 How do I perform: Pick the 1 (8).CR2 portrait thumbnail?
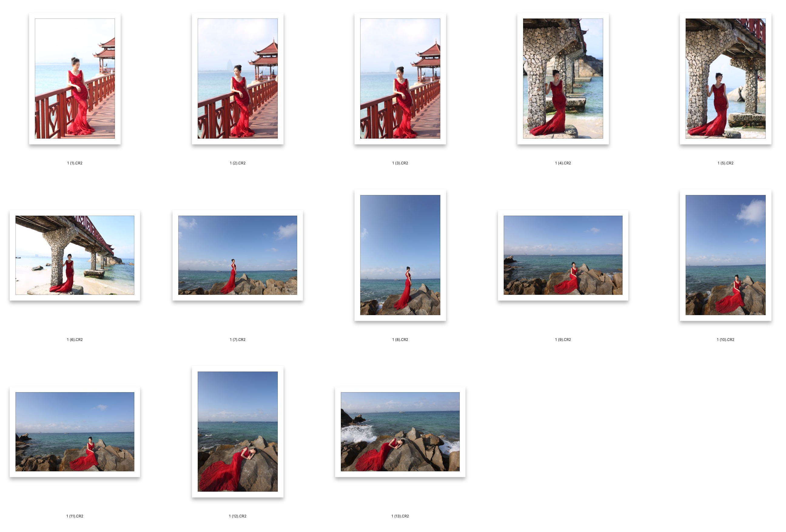(400, 255)
